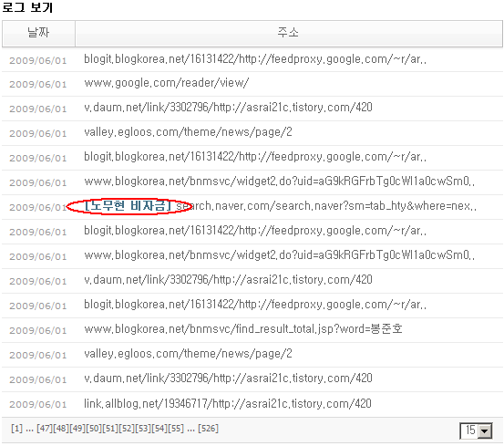The image size is (504, 446).
Task: Go to page [52] in pagination
Action: [127, 429]
